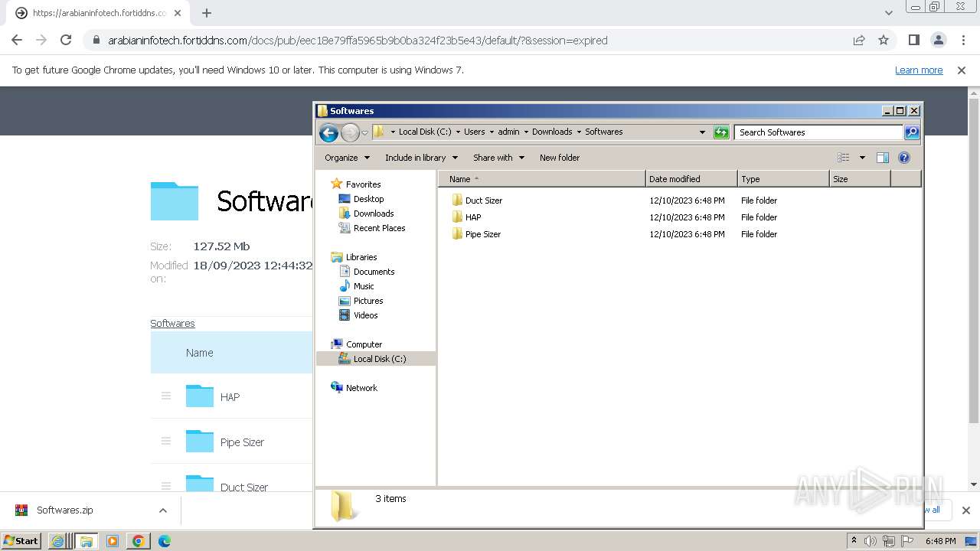Sort by the Type column
Screen dimensions: 980x551
click(783, 179)
